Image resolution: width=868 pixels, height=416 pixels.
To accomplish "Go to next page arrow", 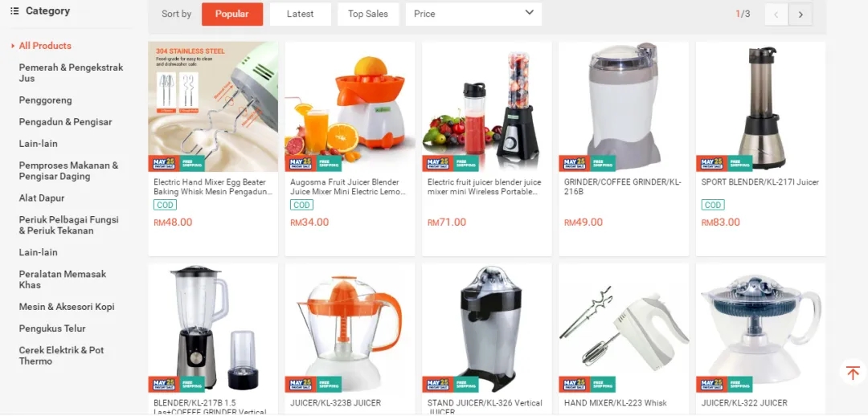I will pyautogui.click(x=800, y=14).
